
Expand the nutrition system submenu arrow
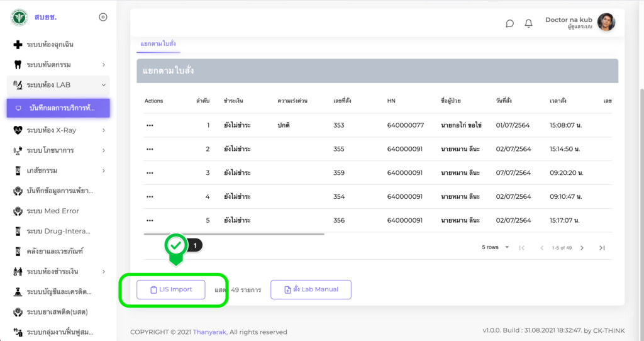(x=103, y=150)
